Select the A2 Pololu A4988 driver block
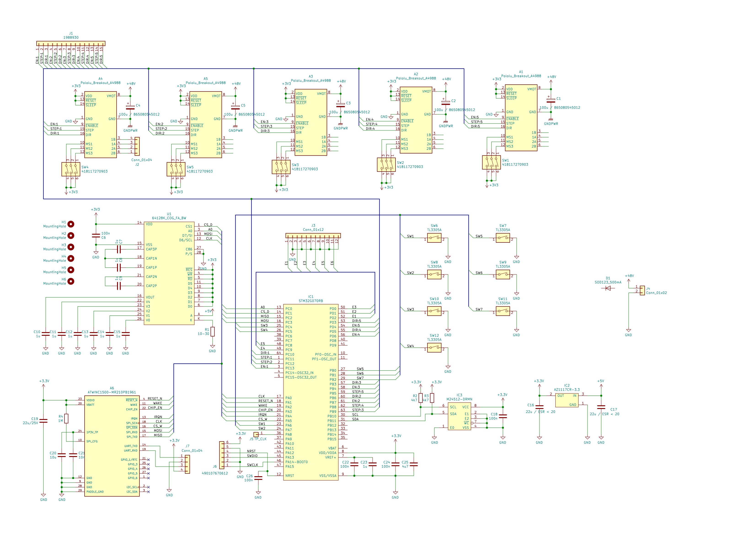Image resolution: width=756 pixels, height=535 pixels. click(416, 120)
